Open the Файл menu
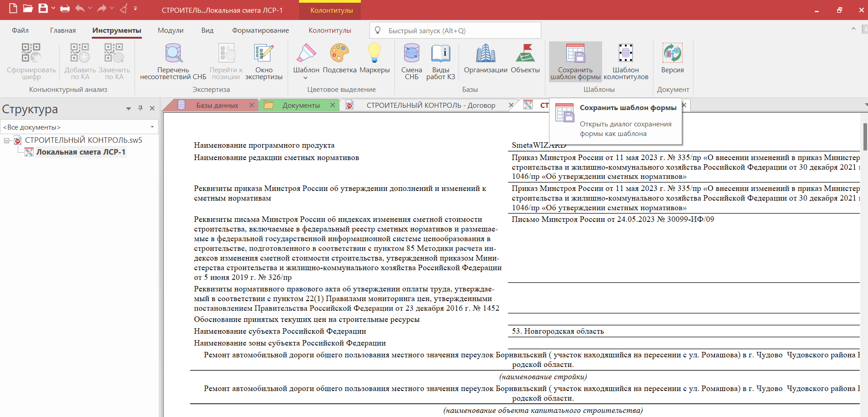Viewport: 868px width, 417px height. click(x=20, y=30)
